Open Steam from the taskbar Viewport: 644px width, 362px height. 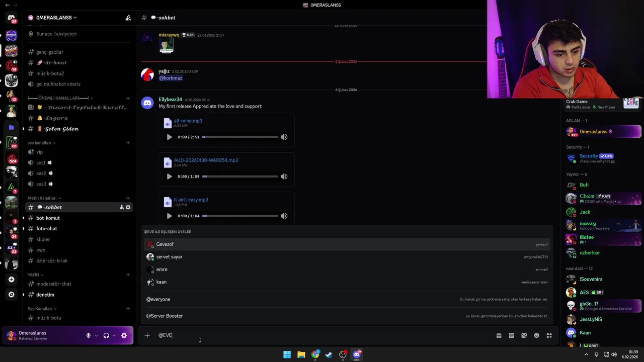click(x=329, y=354)
